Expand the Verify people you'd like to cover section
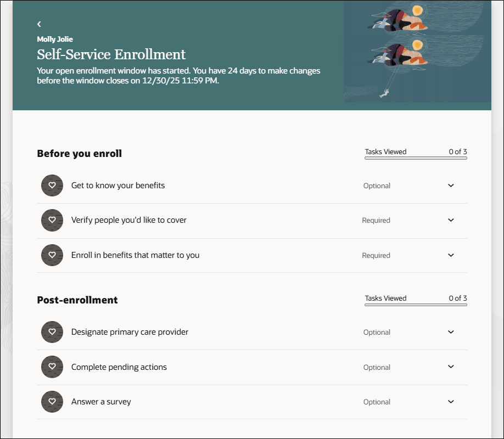This screenshot has height=439, width=504. click(x=450, y=220)
